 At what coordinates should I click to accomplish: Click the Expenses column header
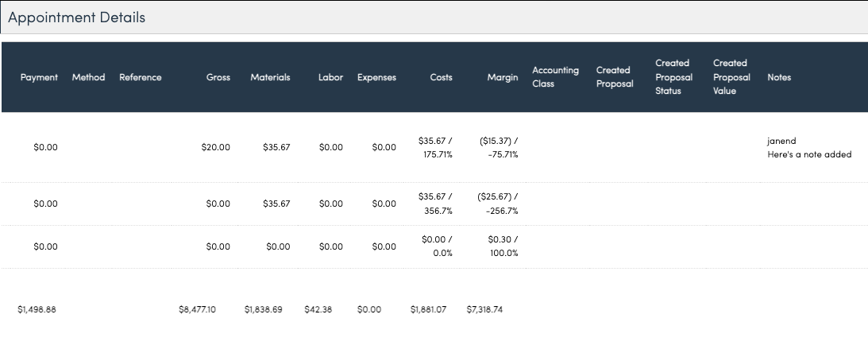(x=376, y=77)
